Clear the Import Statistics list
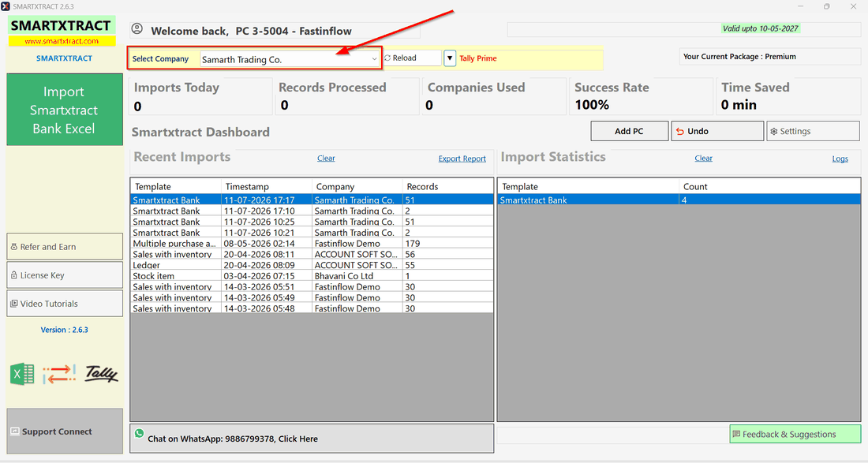Viewport: 868px width, 463px height. (704, 159)
